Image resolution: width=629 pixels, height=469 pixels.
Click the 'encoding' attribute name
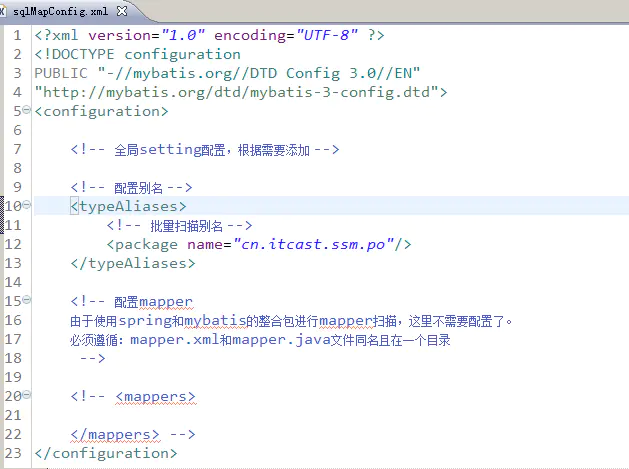250,35
